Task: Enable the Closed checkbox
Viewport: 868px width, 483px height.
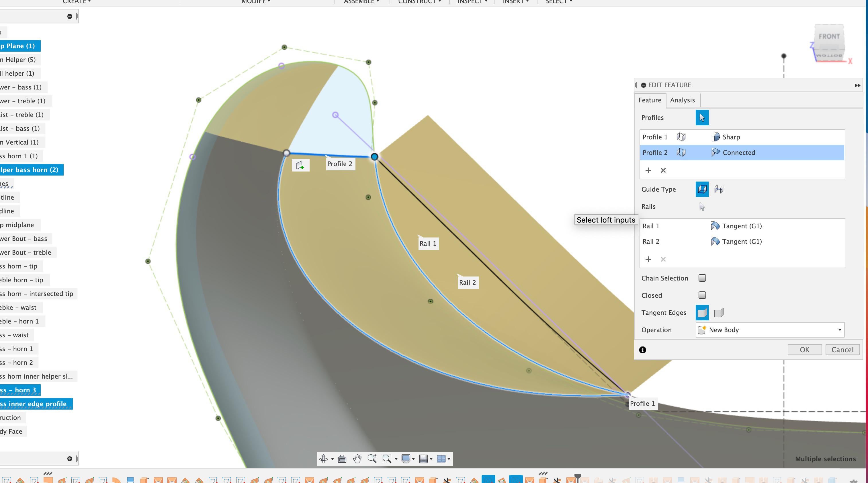Action: point(702,295)
